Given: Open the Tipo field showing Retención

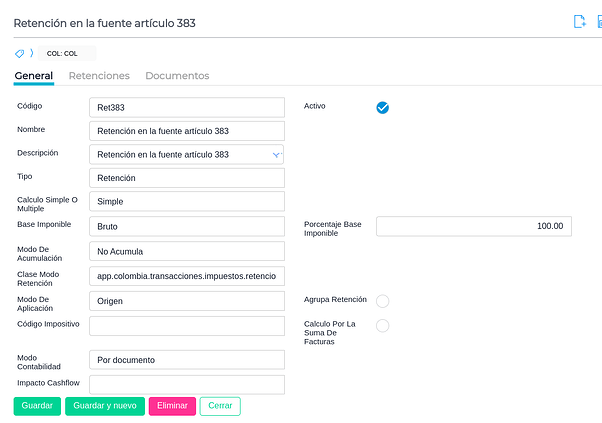Looking at the screenshot, I should coord(187,178).
